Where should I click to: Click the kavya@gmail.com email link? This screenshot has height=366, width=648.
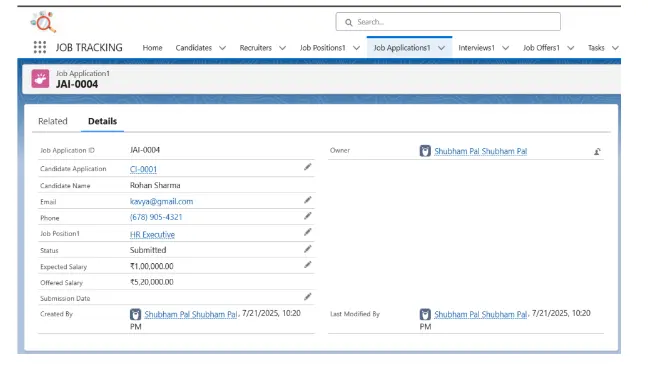coord(161,202)
